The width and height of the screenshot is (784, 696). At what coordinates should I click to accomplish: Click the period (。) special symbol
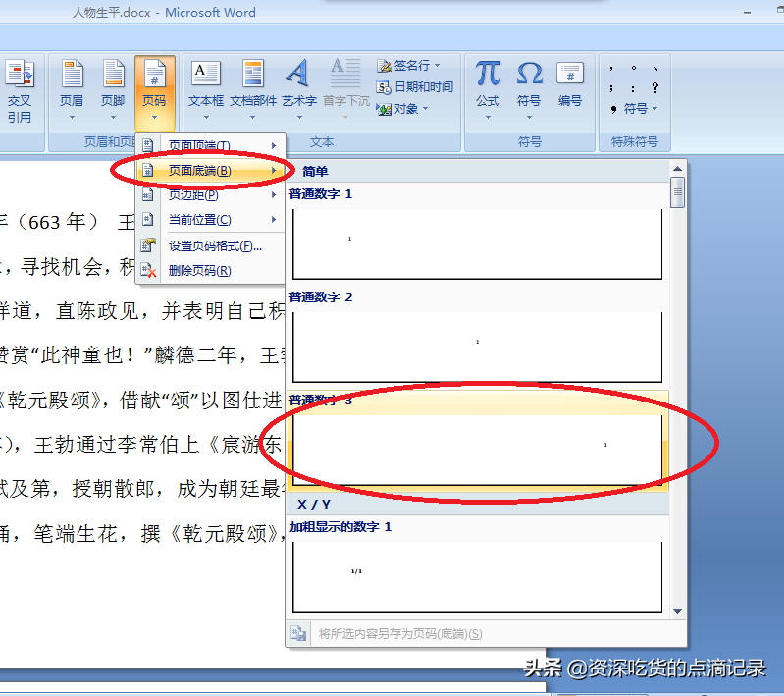coord(634,68)
